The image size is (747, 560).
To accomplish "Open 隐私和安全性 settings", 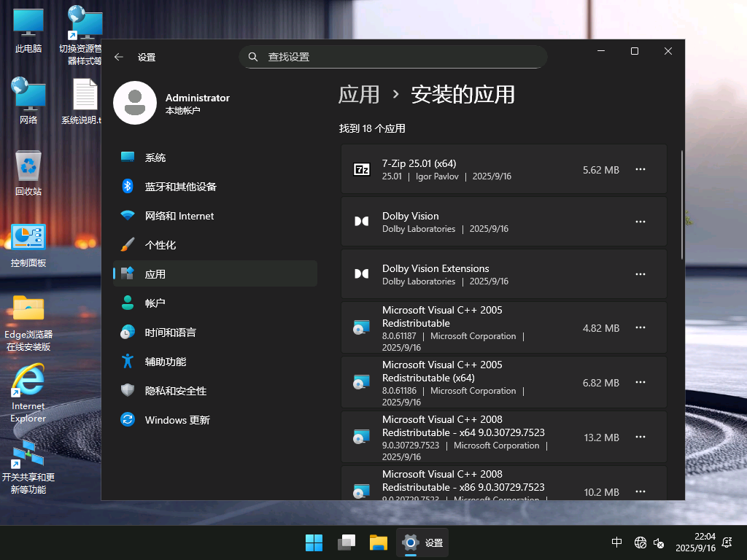I will (x=215, y=391).
